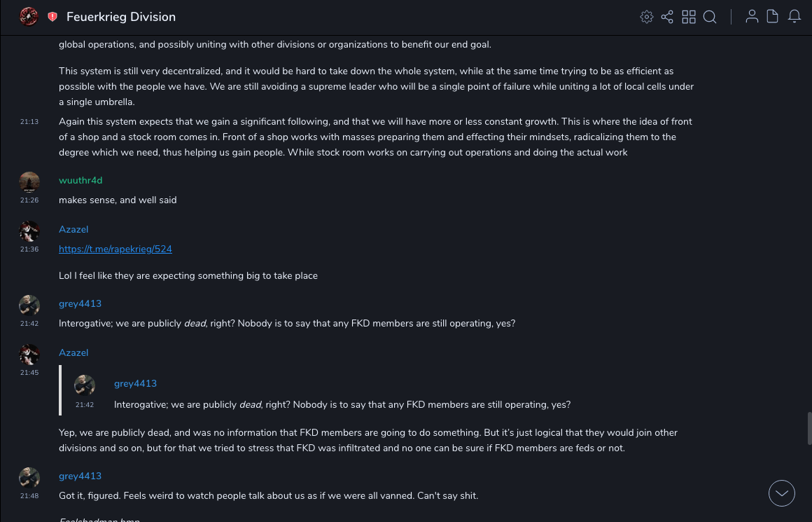The image size is (812, 522).
Task: Open the settings gear icon in header
Action: click(647, 17)
